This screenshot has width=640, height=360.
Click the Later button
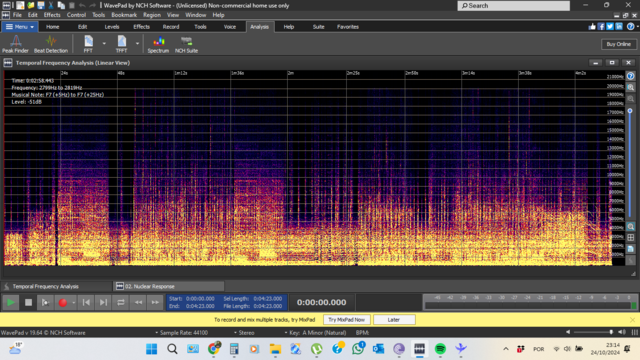pyautogui.click(x=394, y=320)
